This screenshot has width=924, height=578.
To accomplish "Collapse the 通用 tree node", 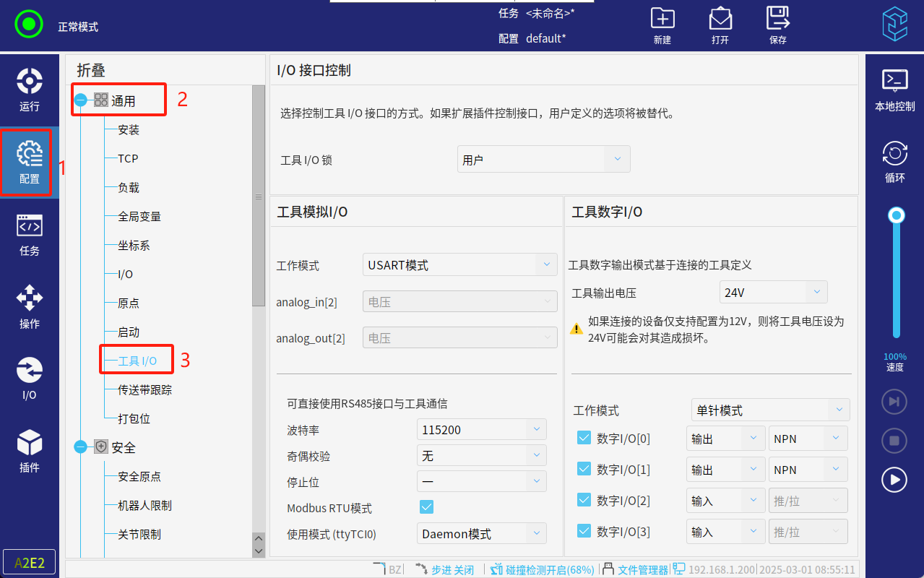I will click(x=80, y=100).
